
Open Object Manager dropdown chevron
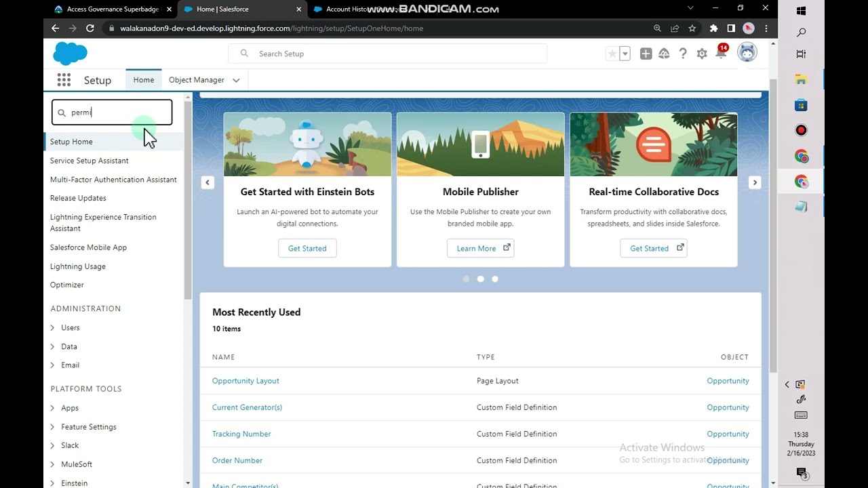[x=236, y=80]
